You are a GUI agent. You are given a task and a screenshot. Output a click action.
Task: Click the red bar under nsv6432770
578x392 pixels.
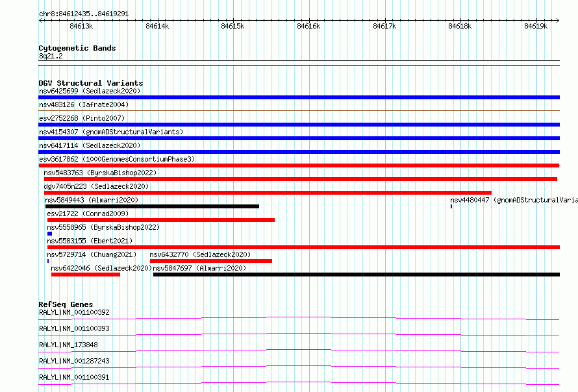pos(211,261)
